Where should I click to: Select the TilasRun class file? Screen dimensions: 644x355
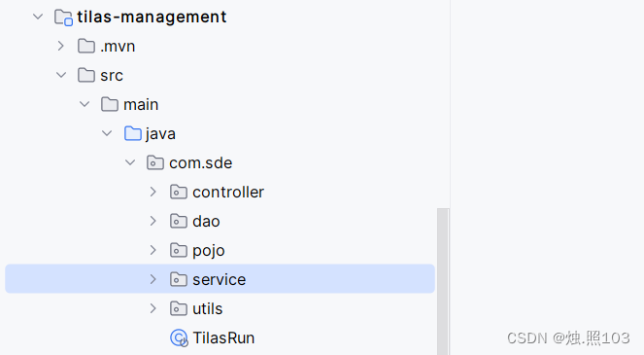pyautogui.click(x=223, y=338)
